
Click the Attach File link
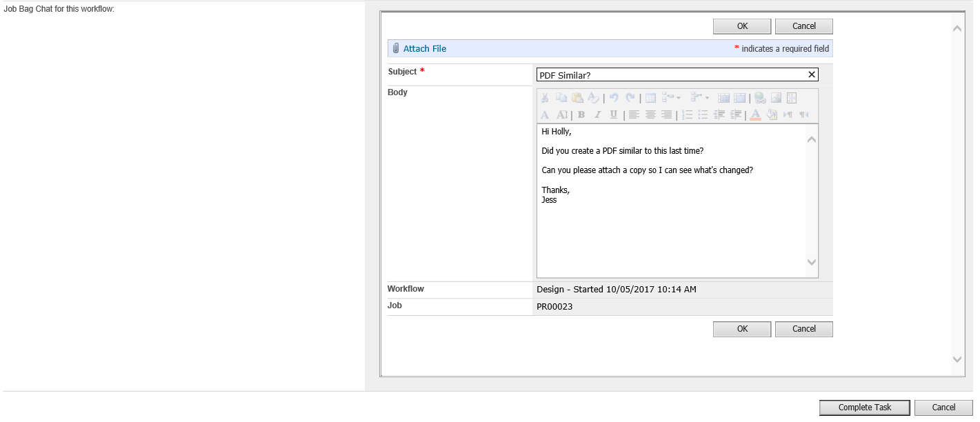click(x=425, y=48)
